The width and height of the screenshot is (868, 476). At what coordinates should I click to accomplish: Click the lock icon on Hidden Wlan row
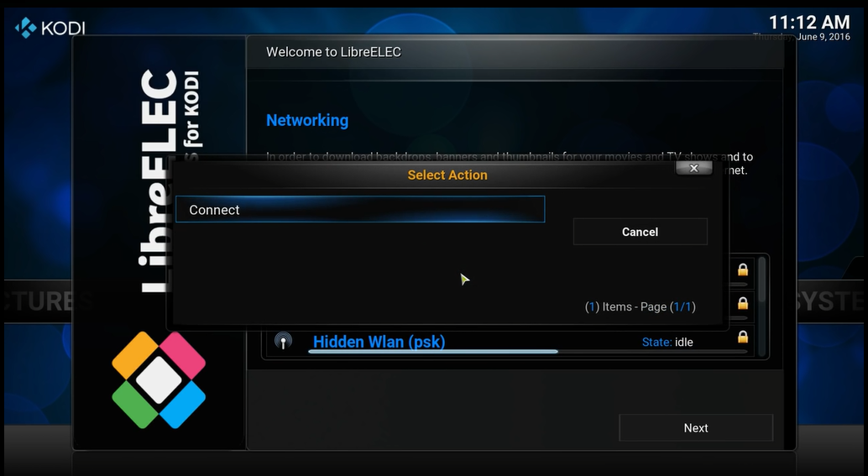[x=743, y=337]
